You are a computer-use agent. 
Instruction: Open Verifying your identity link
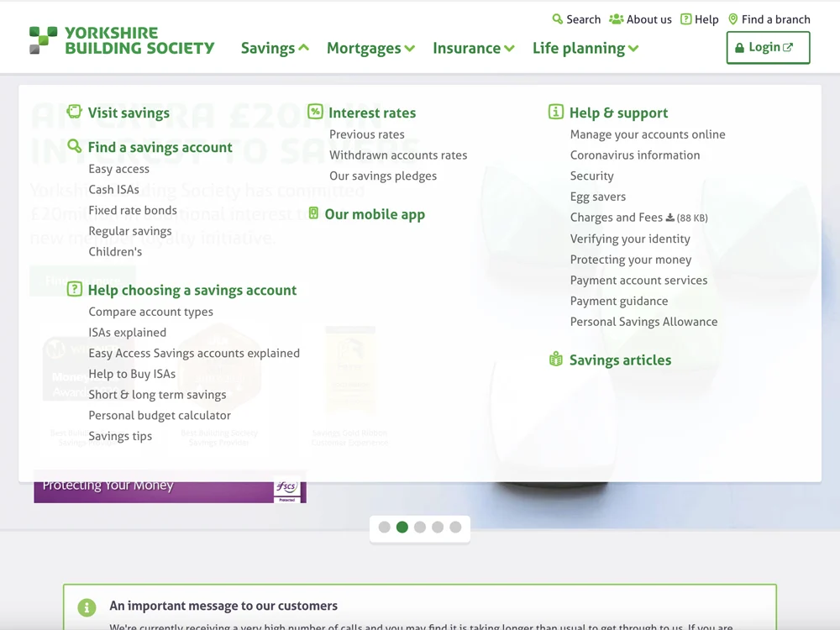pos(630,239)
